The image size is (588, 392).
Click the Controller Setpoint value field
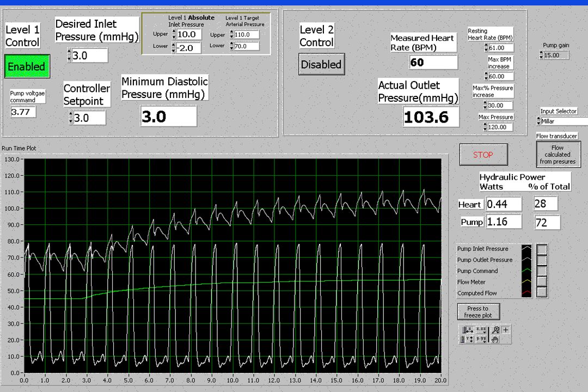(x=89, y=118)
